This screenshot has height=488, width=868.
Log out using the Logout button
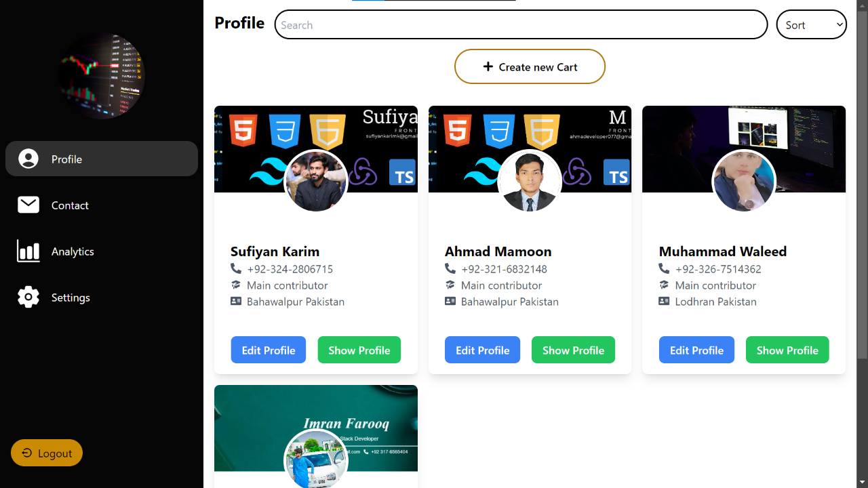[47, 453]
